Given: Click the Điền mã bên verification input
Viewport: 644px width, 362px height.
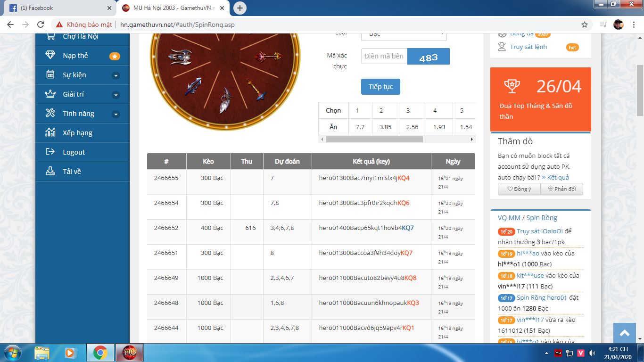Looking at the screenshot, I should (384, 56).
